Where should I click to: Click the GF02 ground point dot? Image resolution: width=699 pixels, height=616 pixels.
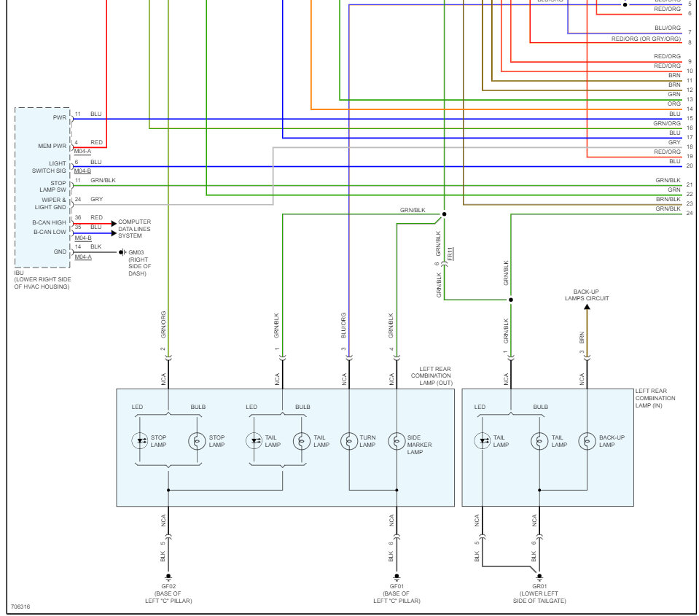point(168,577)
